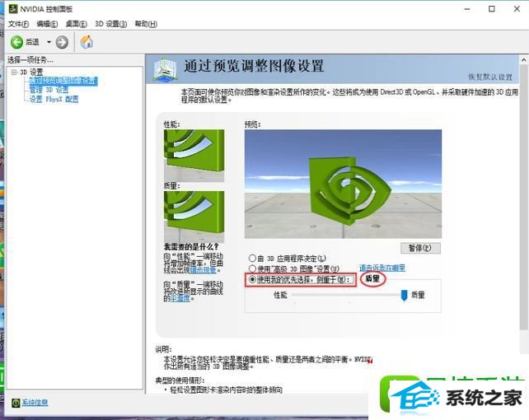Click the 典型的使用情形 heading

pyautogui.click(x=180, y=380)
